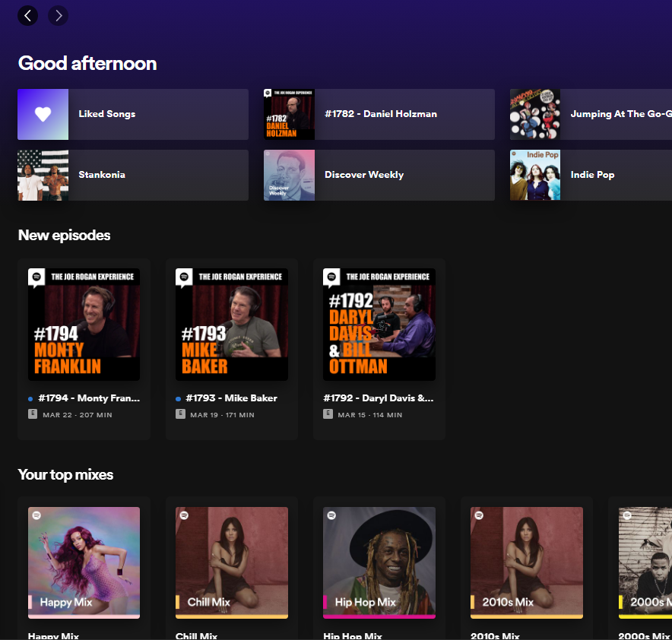Click Spotify podcast badge on #1794 artwork
This screenshot has height=640, width=672.
[36, 277]
